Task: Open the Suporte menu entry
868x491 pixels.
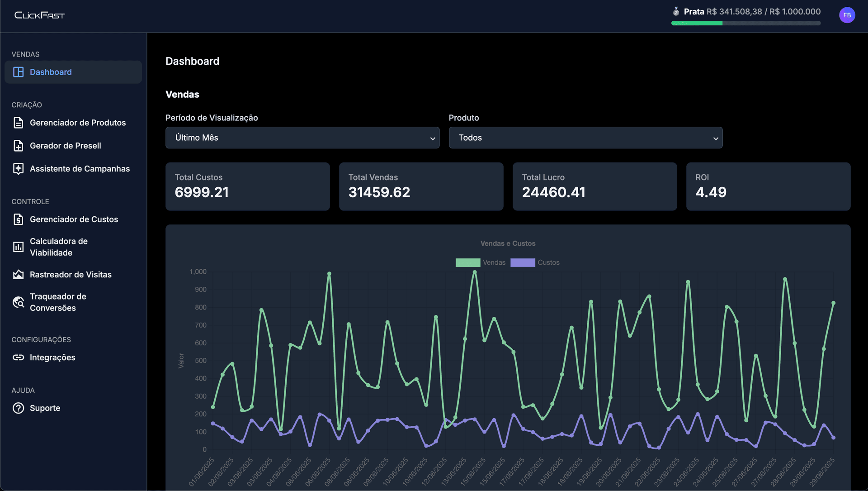Action: click(45, 408)
